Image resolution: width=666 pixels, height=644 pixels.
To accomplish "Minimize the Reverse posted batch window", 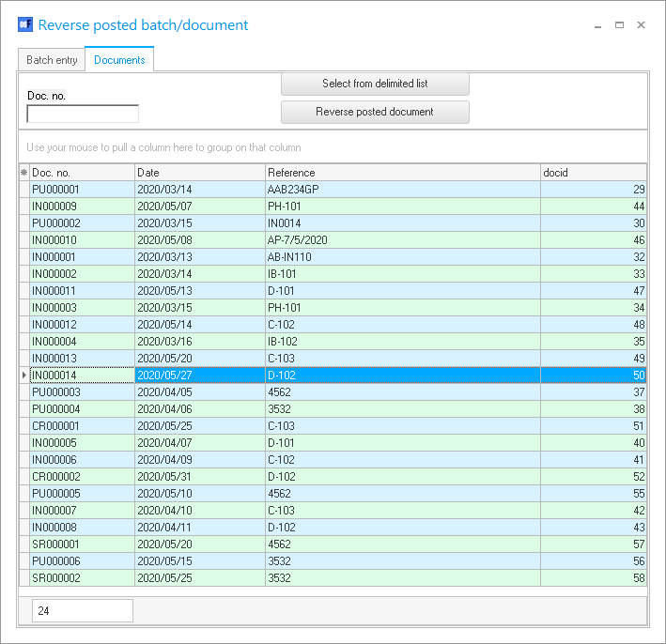I will (x=597, y=26).
